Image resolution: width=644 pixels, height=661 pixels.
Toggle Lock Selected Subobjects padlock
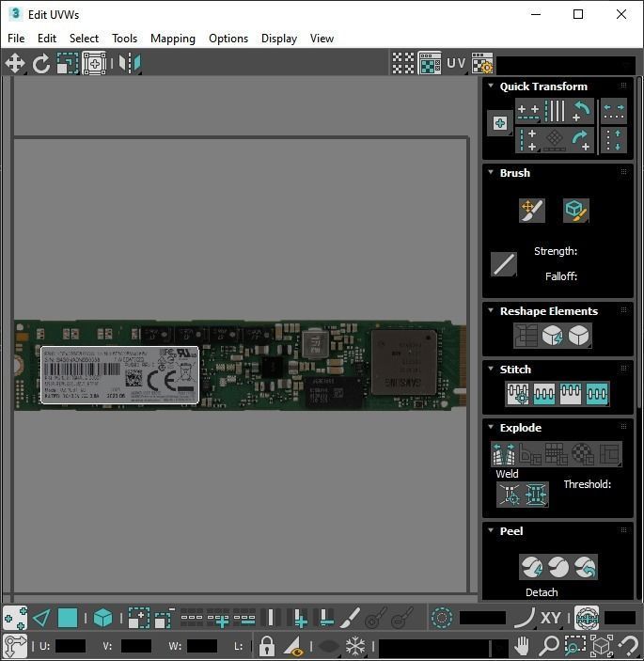click(x=267, y=646)
